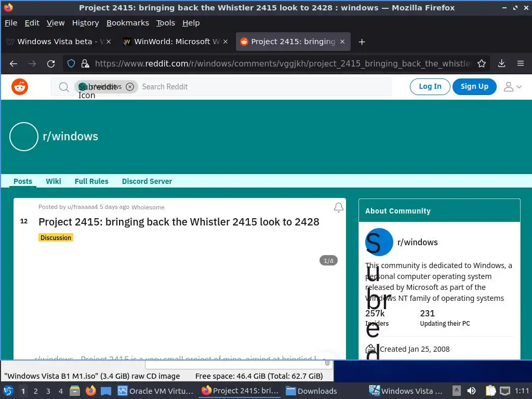Open the Help menu
The image size is (532, 399).
[x=191, y=23]
